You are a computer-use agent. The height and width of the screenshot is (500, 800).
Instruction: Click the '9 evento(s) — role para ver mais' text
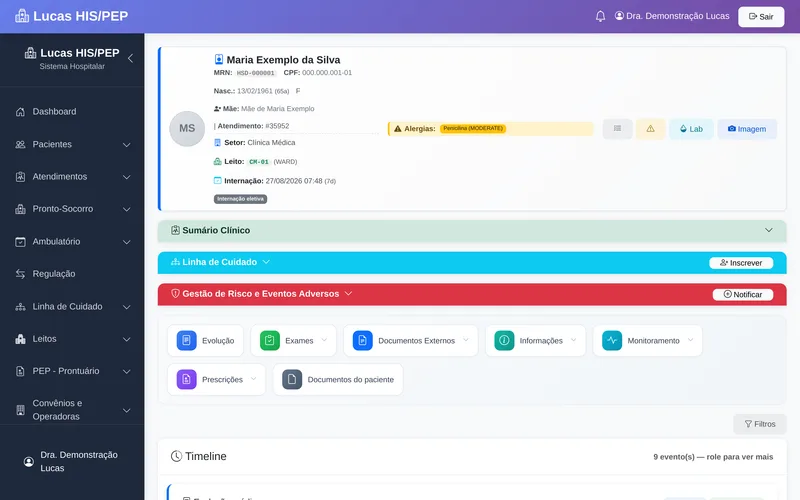pos(713,457)
